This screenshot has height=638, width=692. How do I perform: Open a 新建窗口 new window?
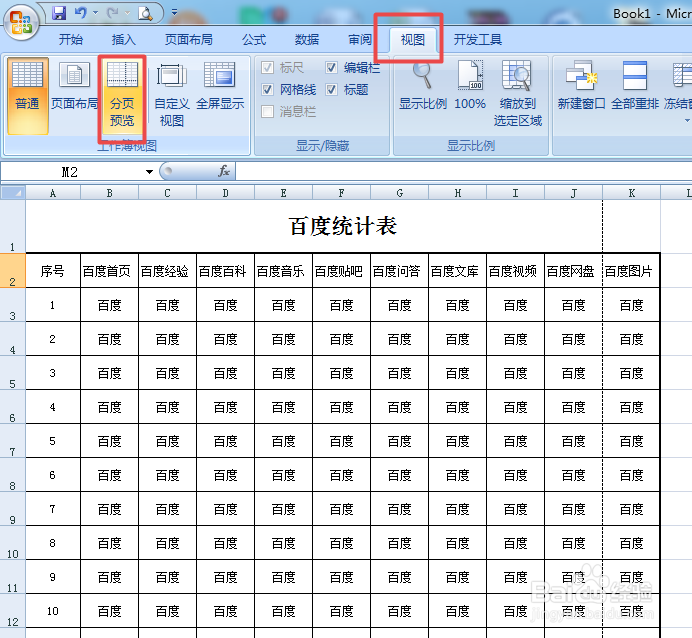coord(581,86)
